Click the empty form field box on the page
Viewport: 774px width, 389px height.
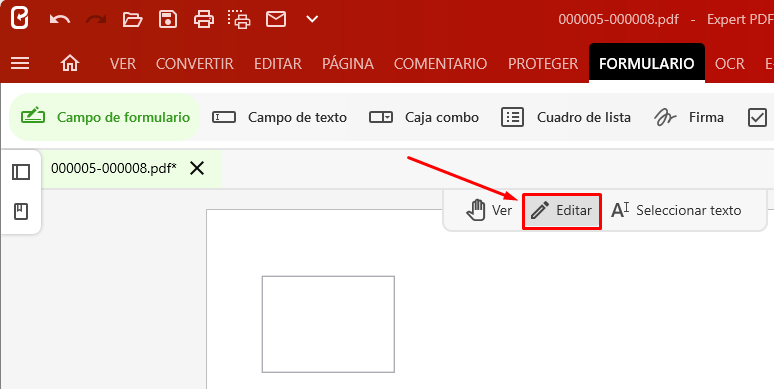tap(328, 324)
